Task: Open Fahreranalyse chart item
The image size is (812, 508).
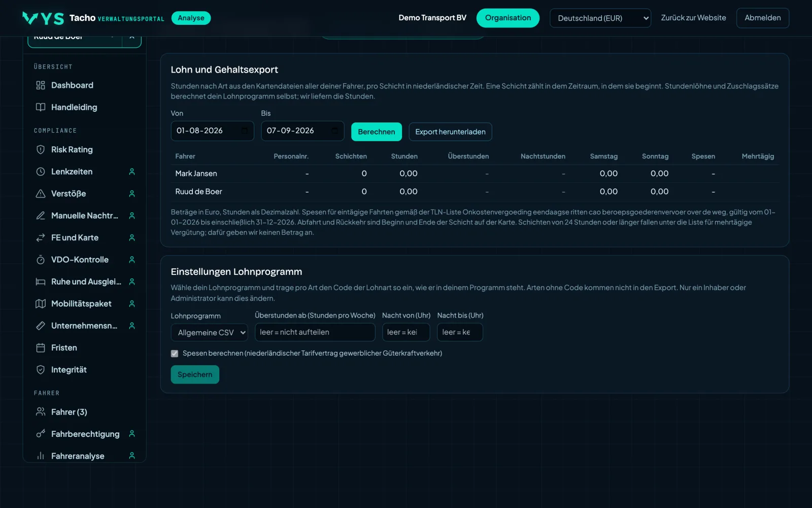Action: [84, 456]
